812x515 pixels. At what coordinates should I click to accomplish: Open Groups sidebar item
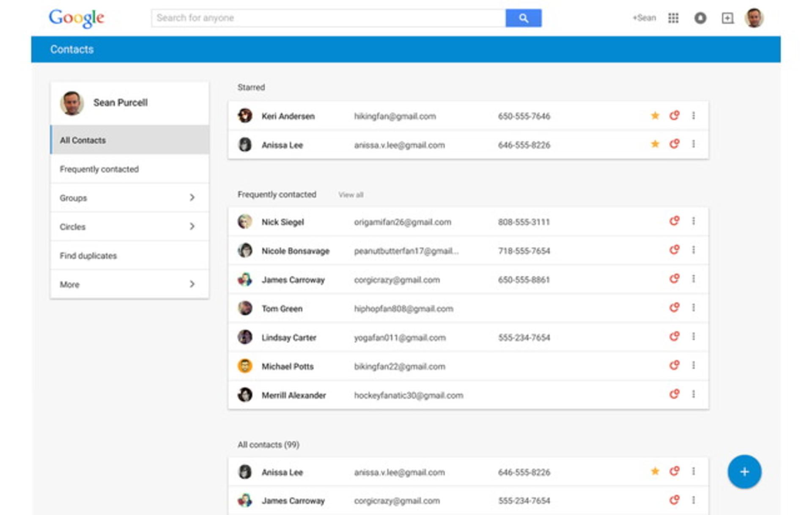tap(129, 198)
